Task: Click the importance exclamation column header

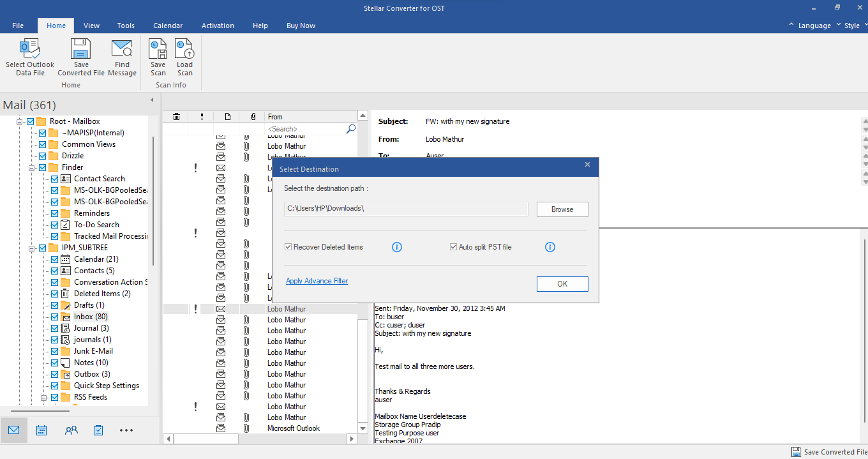Action: coord(202,117)
